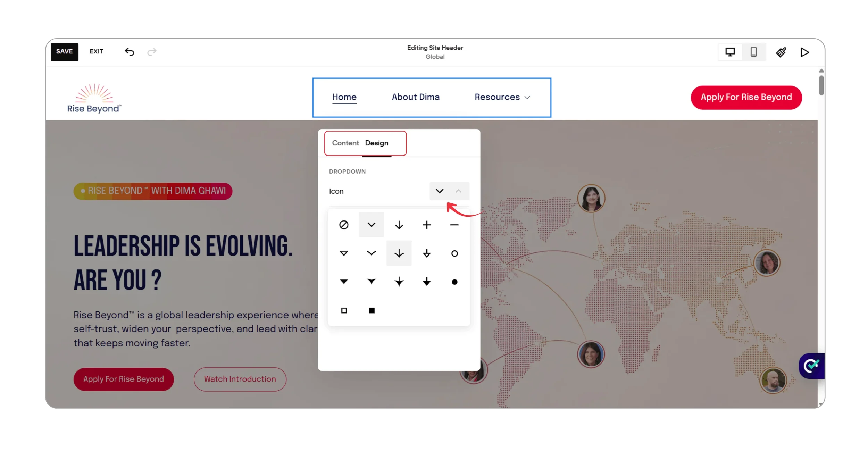Click the Rise Beyond logo
The image size is (868, 451).
click(94, 98)
